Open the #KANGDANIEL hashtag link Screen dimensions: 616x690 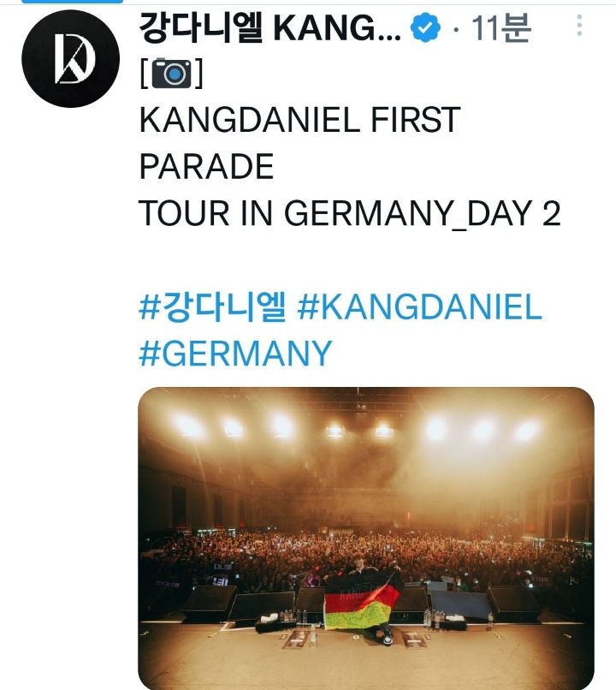[419, 307]
